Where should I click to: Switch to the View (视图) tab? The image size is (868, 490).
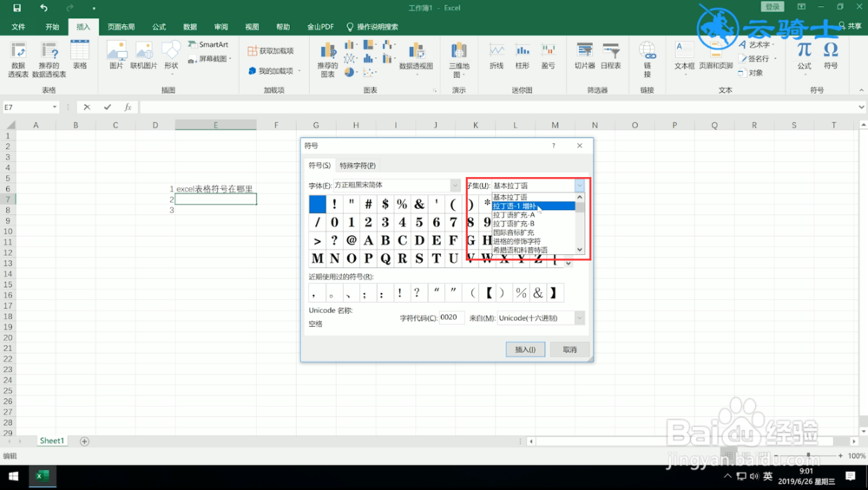coord(252,27)
